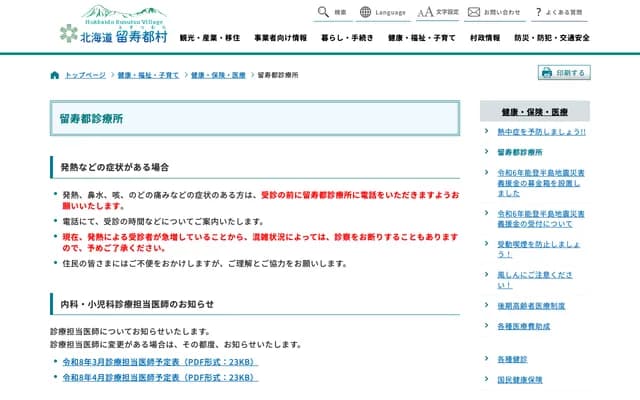Click the 文字設定 label in header
This screenshot has height=400, width=640.
point(447,12)
